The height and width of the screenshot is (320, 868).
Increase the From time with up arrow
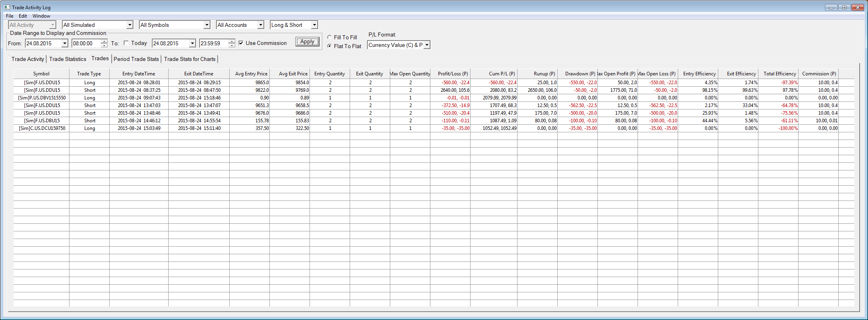104,41
